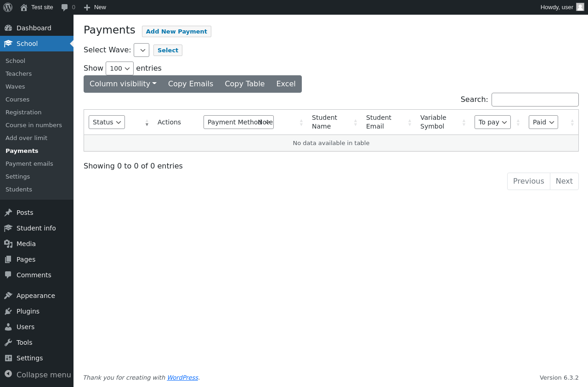
Task: Sort by Variable Symbol column arrows
Action: (464, 123)
